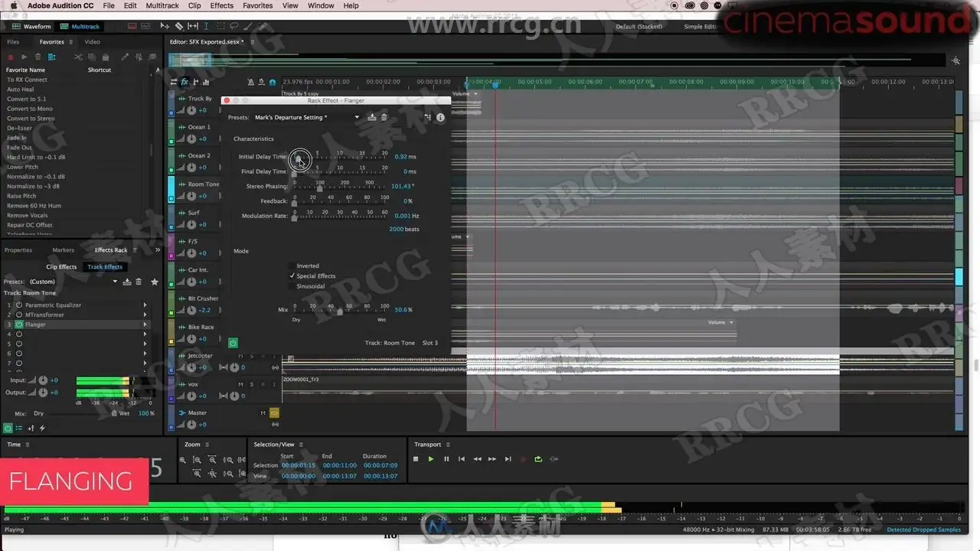
Task: Select Track Effects in Effects Rack
Action: pos(105,267)
